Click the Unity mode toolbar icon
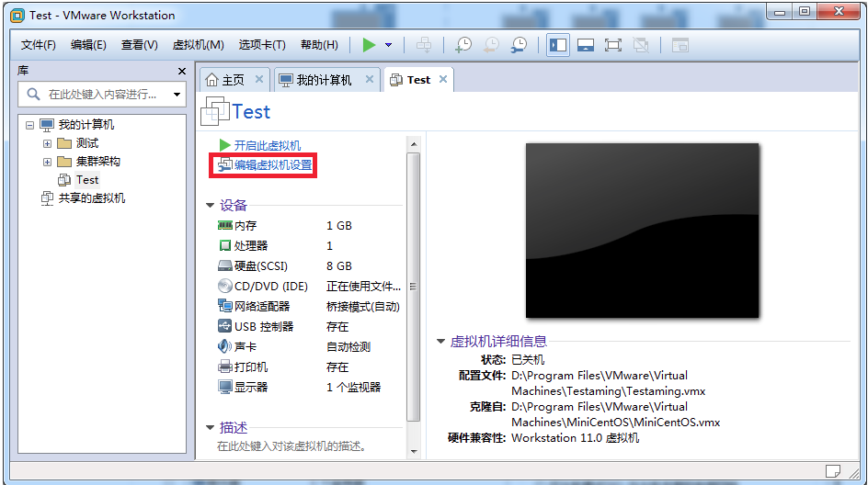Image resolution: width=868 pixels, height=485 pixels. pos(641,45)
